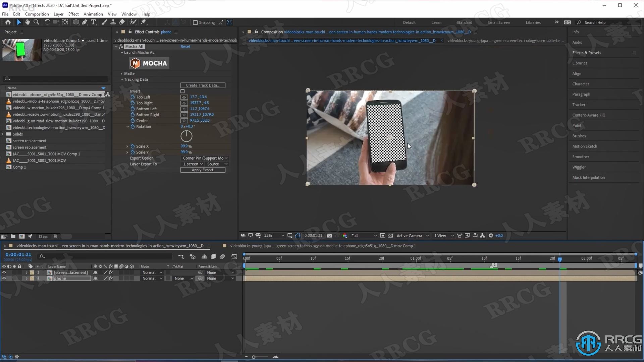
Task: Drag the Rotation dial control
Action: click(186, 136)
